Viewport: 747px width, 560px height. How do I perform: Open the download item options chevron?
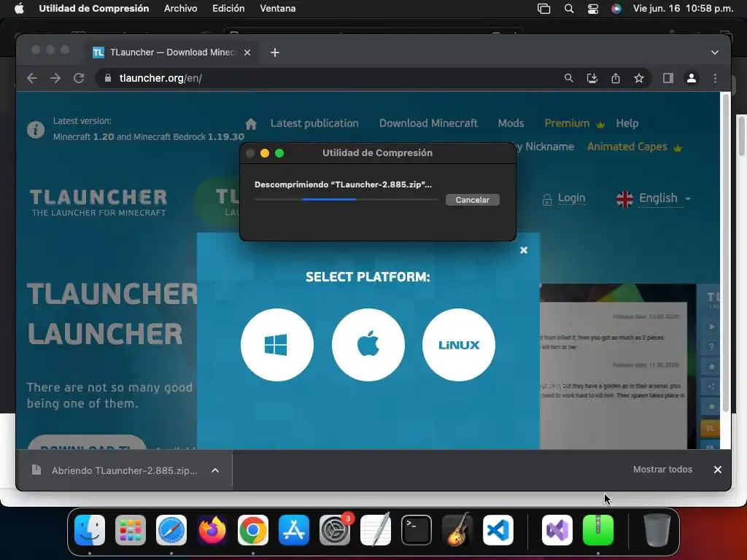click(215, 470)
